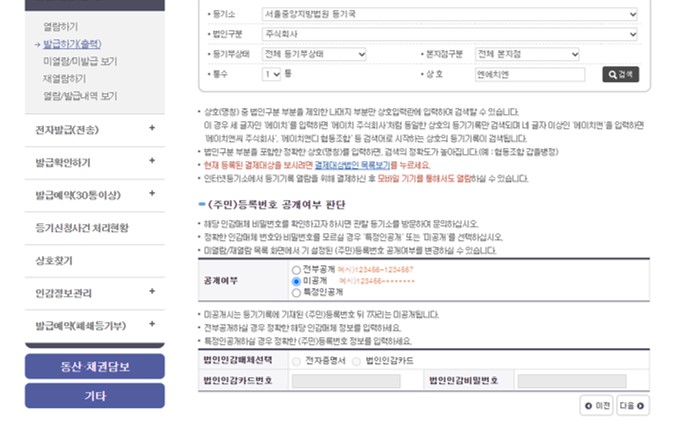Expand the 인감정보관리 plus icon
The image size is (677, 426).
152,291
